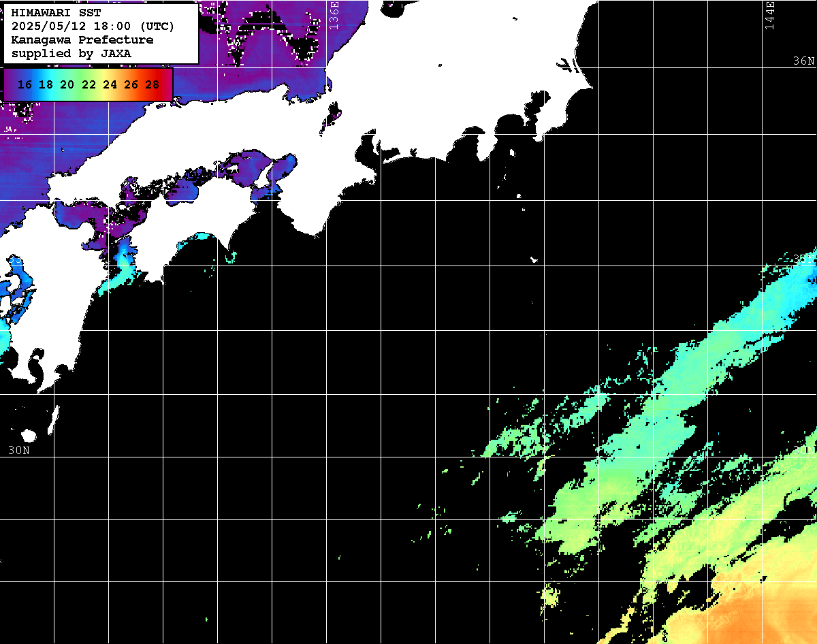Click the 144E longitude label
This screenshot has height=644, width=817.
coord(770,15)
